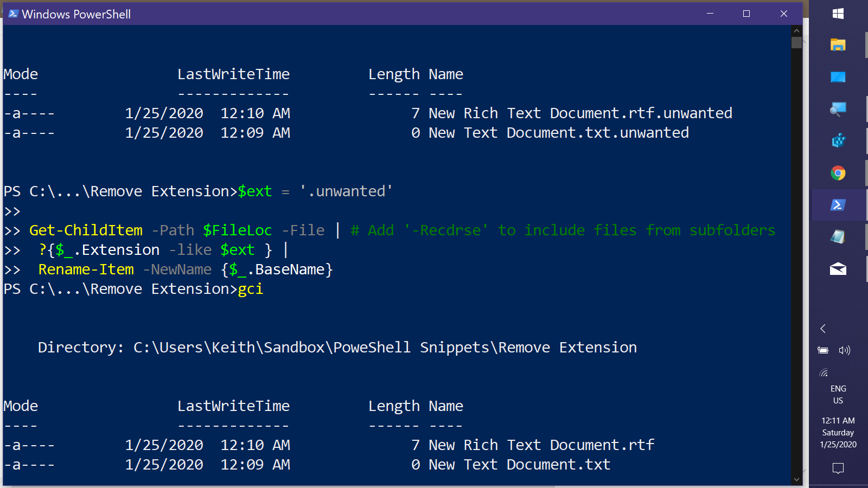The height and width of the screenshot is (488, 868).
Task: Switch the ENG US input language
Action: (x=838, y=395)
